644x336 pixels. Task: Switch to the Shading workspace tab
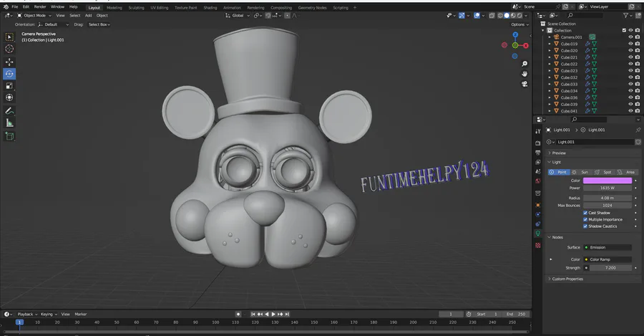point(210,8)
